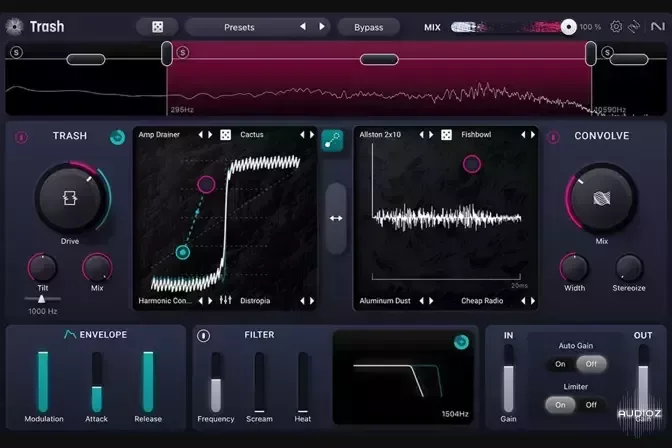Screen dimensions: 672x448
Task: Click the pink XY node in Trash pad
Action: tap(206, 184)
